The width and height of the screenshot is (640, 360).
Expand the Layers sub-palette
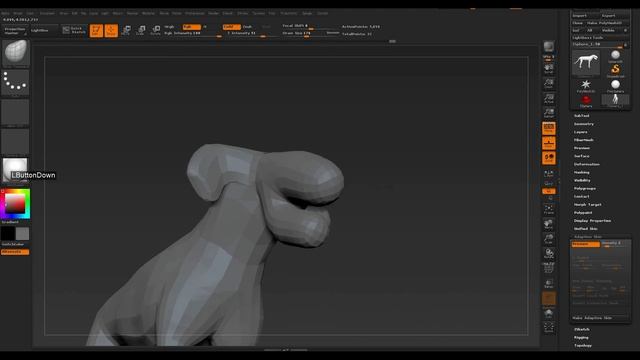580,132
